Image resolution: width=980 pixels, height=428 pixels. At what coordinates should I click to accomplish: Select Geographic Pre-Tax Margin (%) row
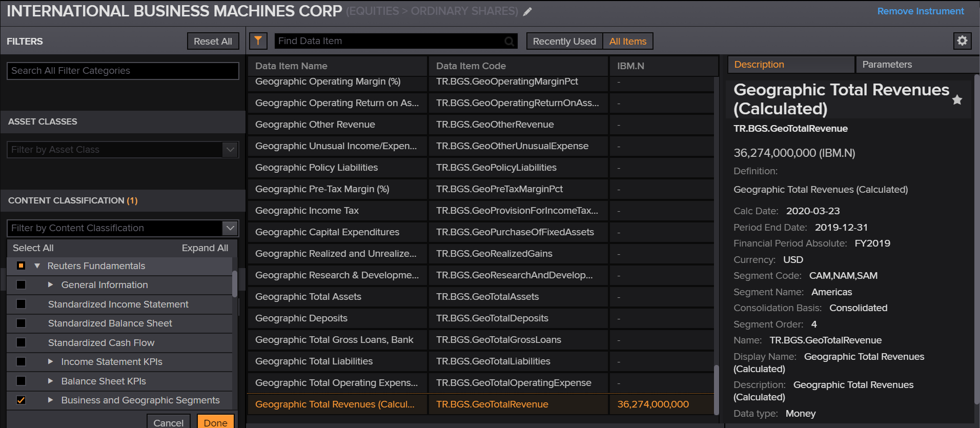tap(481, 189)
